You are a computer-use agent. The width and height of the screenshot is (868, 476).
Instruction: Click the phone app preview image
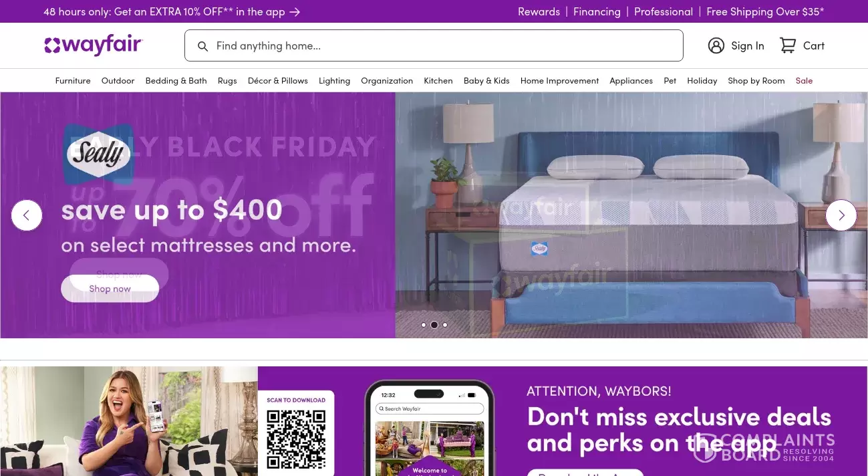click(429, 428)
